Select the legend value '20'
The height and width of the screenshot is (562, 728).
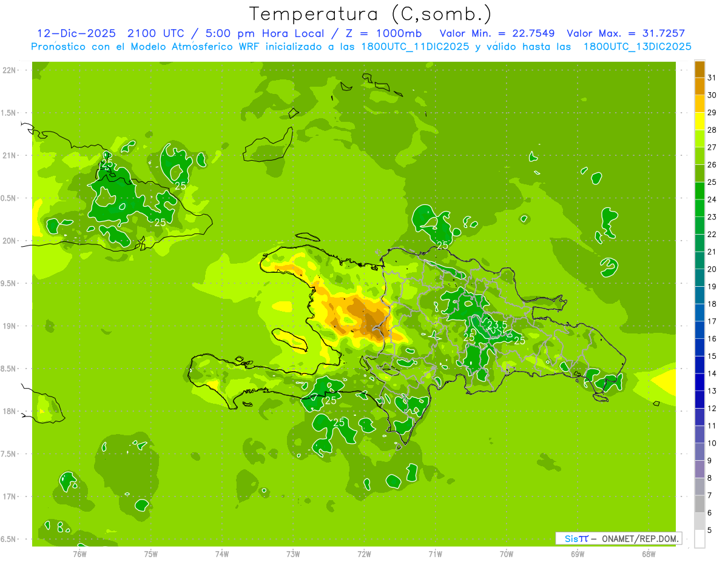(712, 269)
